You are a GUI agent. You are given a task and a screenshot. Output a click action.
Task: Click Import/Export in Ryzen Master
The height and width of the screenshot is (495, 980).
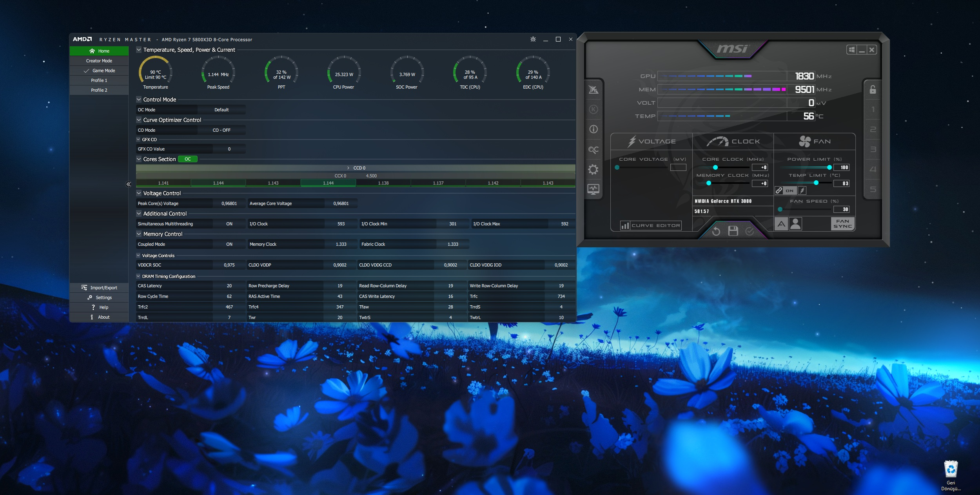coord(99,288)
